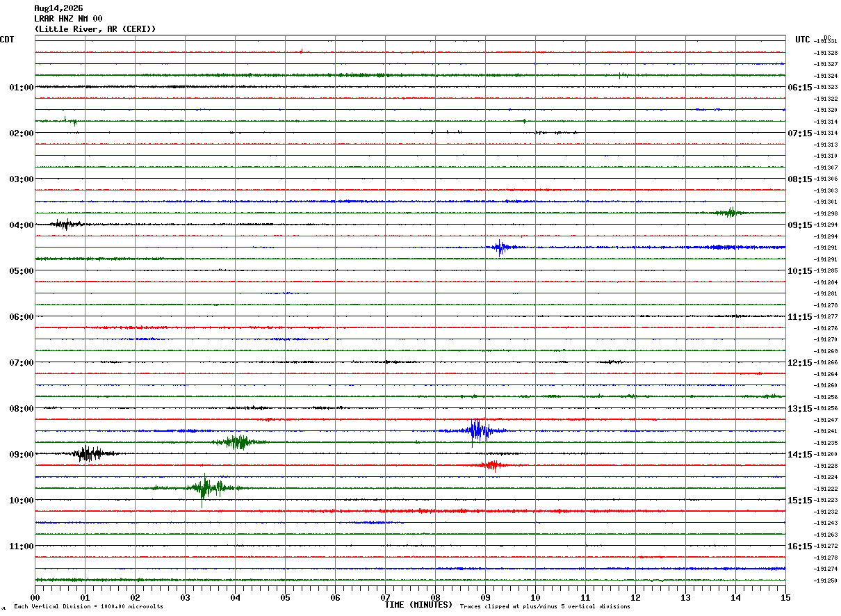The image size is (841, 616).
Task: Click minute 03 on the time axis
Action: point(185,597)
